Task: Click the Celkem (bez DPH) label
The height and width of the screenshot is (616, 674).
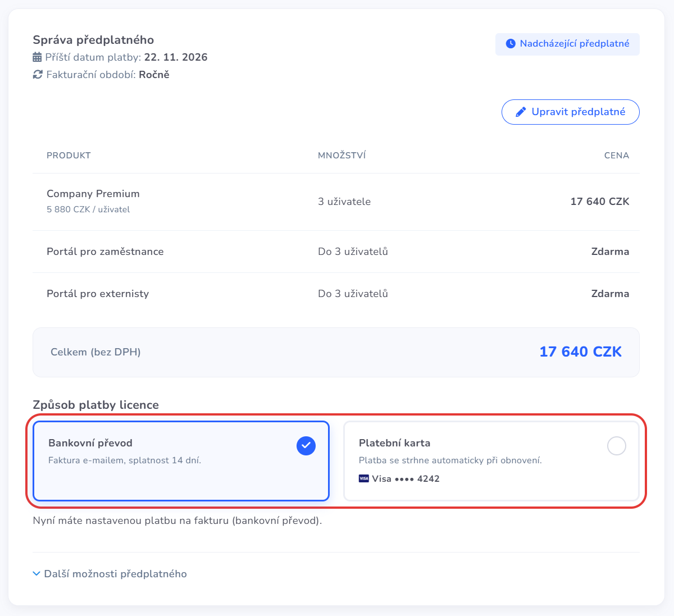Action: click(95, 352)
